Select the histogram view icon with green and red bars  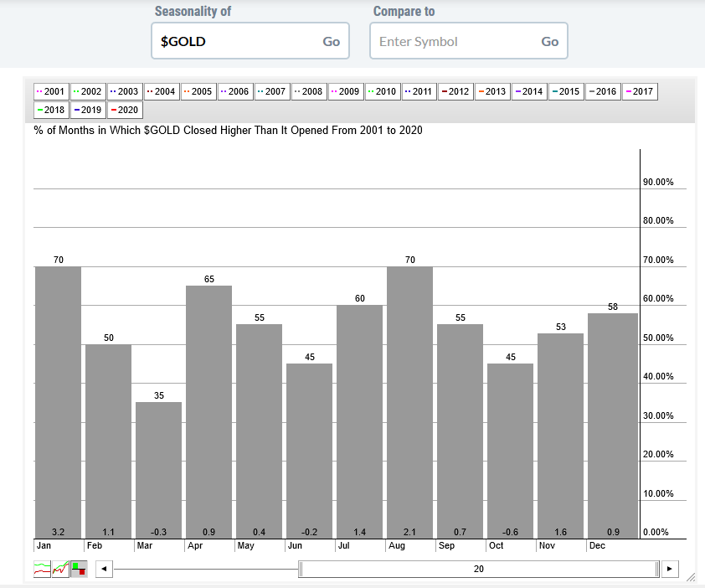[80, 569]
